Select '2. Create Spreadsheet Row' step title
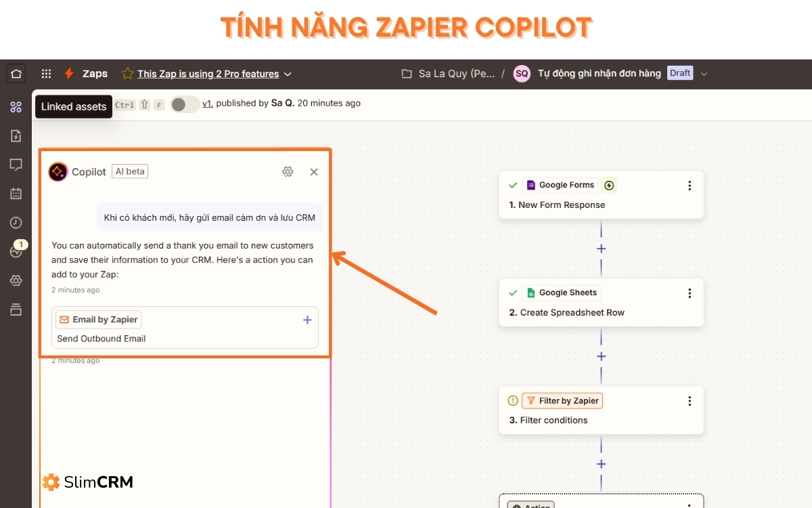The height and width of the screenshot is (508, 812). pos(566,312)
